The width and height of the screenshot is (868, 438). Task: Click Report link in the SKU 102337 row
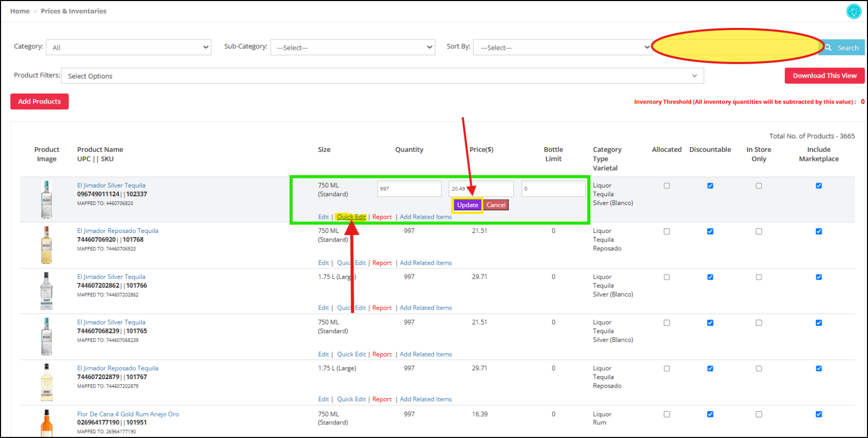tap(382, 217)
